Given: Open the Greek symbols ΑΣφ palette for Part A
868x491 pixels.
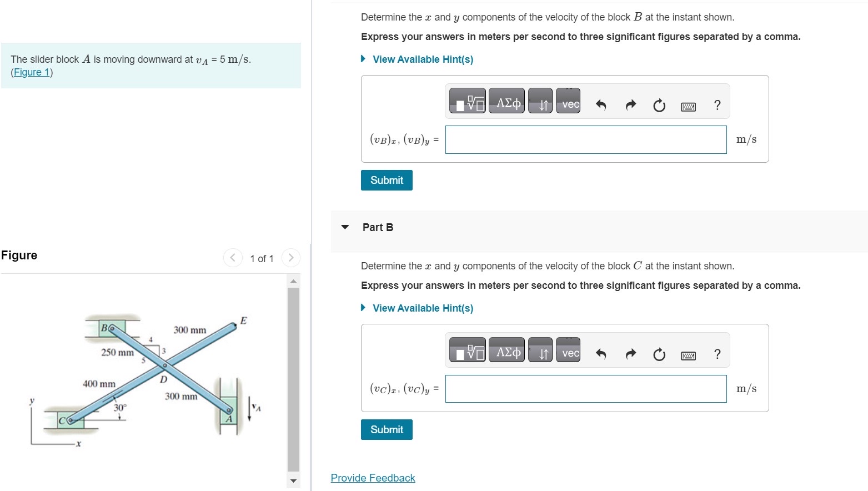Looking at the screenshot, I should coord(506,101).
